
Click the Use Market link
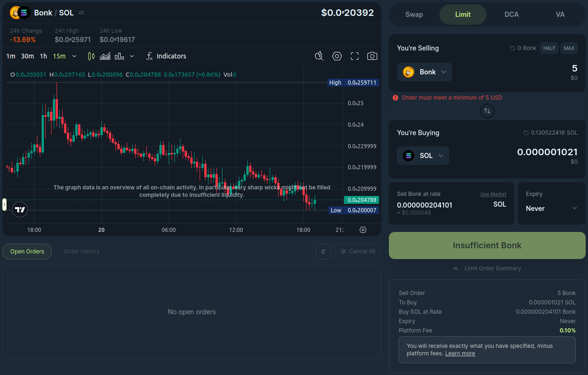[x=493, y=194]
